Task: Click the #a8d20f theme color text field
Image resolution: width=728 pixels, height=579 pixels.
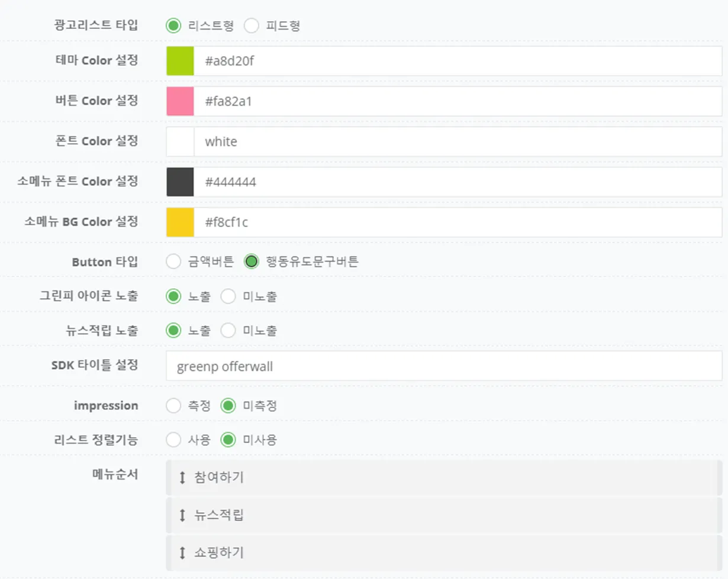Action: (x=458, y=61)
